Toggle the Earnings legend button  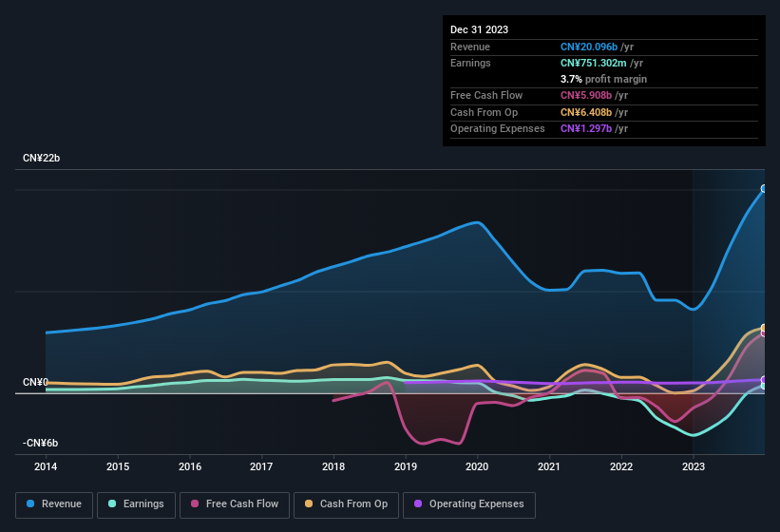click(136, 505)
